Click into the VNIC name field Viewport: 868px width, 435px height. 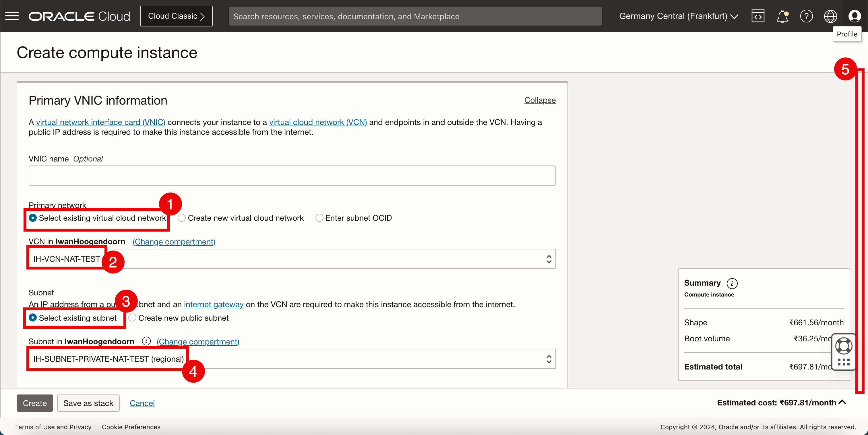(292, 175)
